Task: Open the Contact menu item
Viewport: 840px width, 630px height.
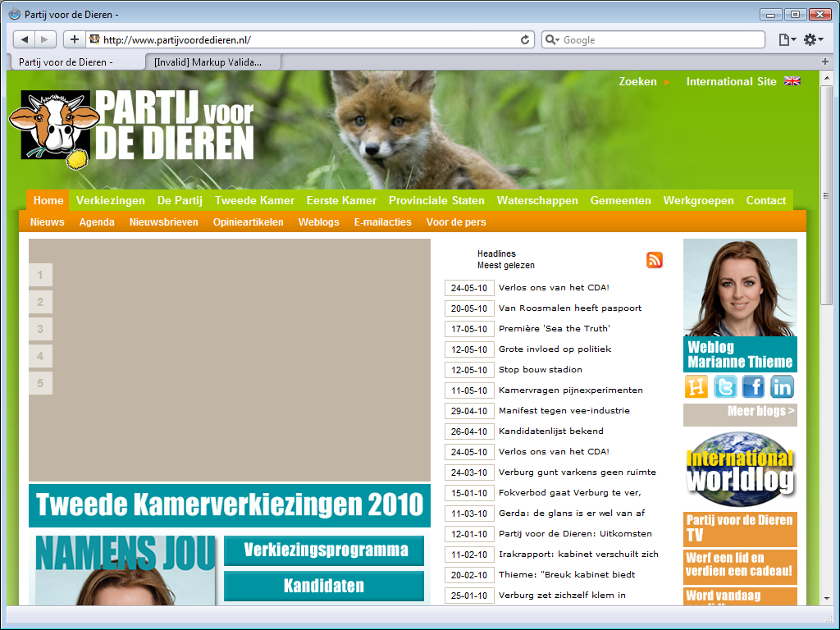Action: (x=766, y=200)
